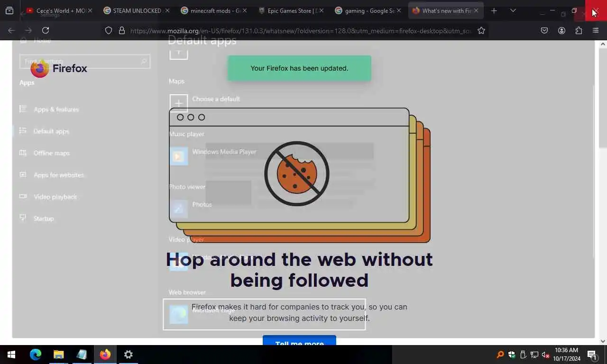Close the gaming Google Search tab

click(398, 10)
